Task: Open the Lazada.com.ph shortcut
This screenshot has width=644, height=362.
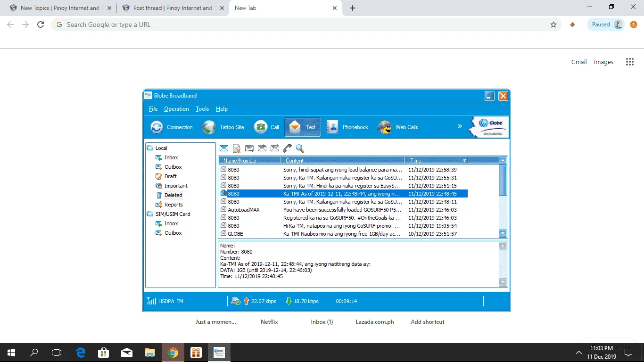Action: coord(375,322)
